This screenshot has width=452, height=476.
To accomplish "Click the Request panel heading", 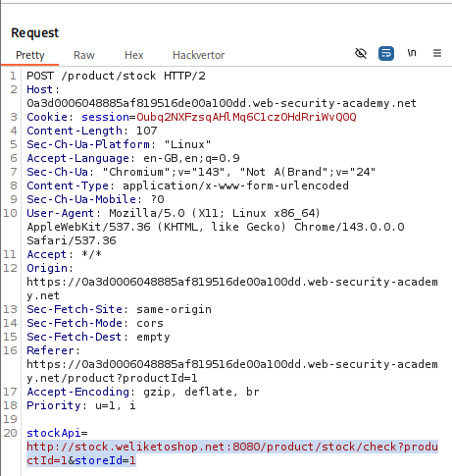I will pos(35,32).
